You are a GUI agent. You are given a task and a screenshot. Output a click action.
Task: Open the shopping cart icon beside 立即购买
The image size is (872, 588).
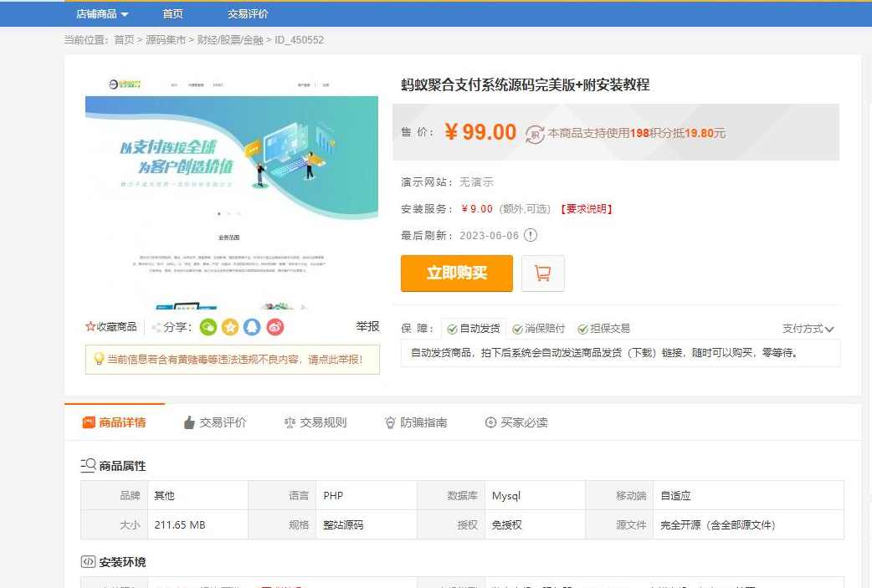[x=542, y=274]
